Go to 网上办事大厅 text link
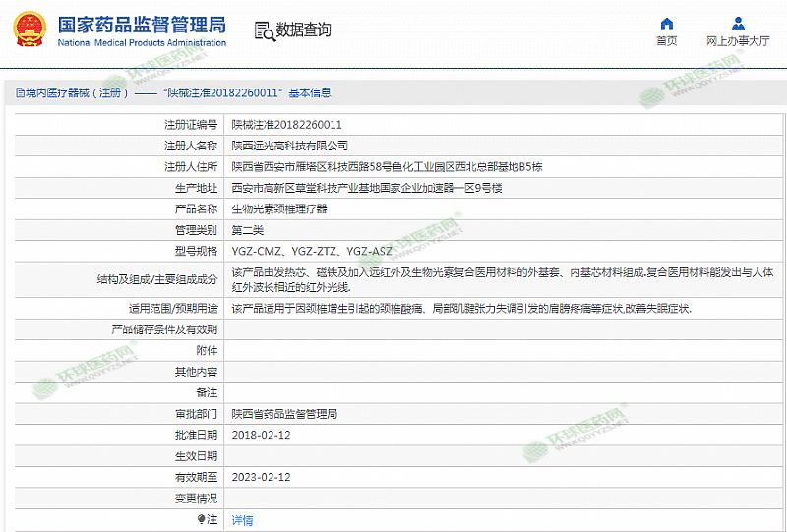This screenshot has height=532, width=787. [x=738, y=41]
